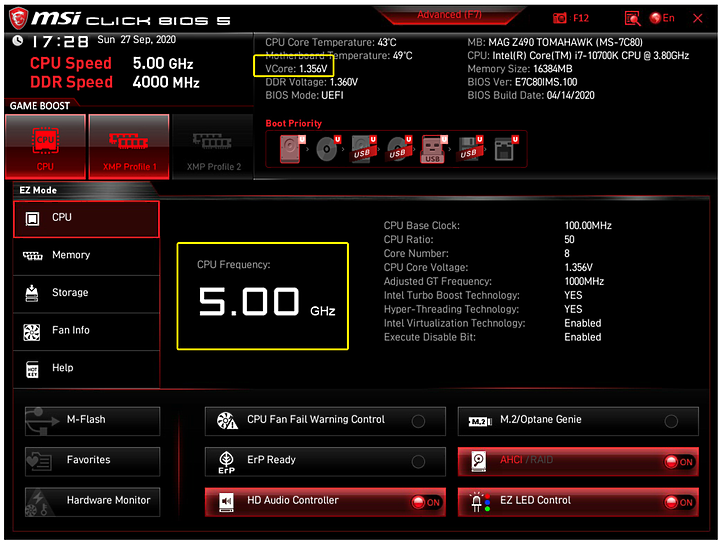Click the CPU Frequency 5.00 GHz box
The height and width of the screenshot is (544, 720).
(x=263, y=296)
